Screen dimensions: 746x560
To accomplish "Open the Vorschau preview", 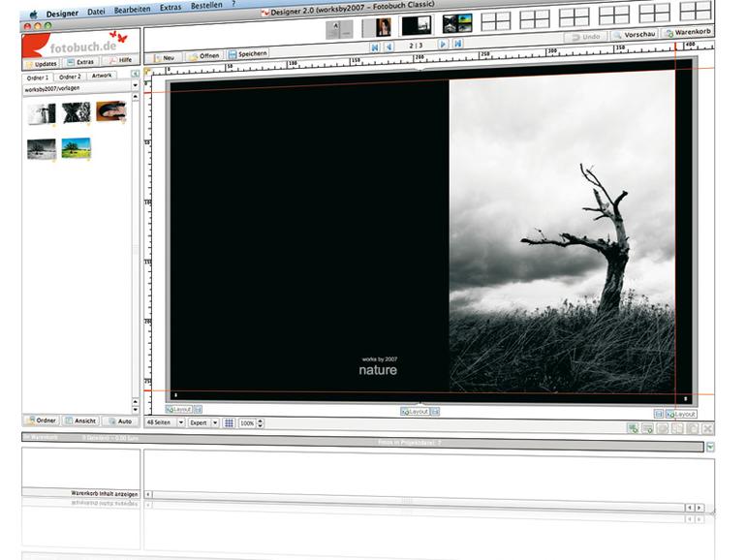I will click(635, 35).
